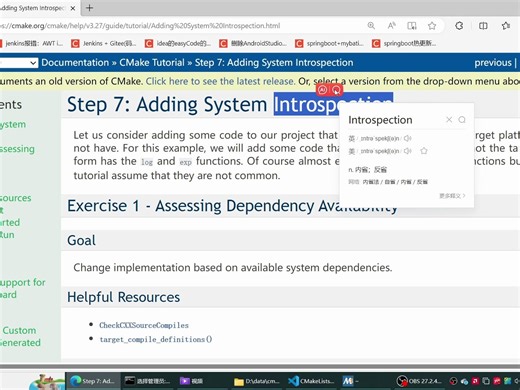Click the zoom magnifier icon in address bar
The height and width of the screenshot is (390, 520).
point(371,26)
